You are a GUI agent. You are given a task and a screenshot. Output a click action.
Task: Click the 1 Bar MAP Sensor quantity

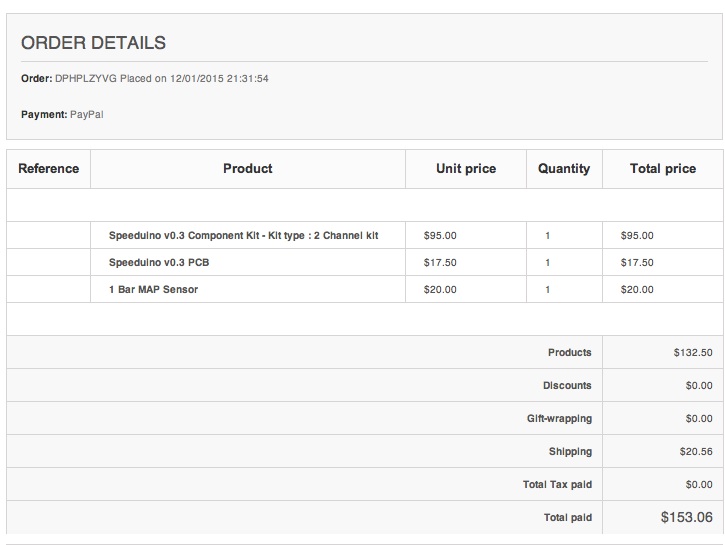[548, 290]
